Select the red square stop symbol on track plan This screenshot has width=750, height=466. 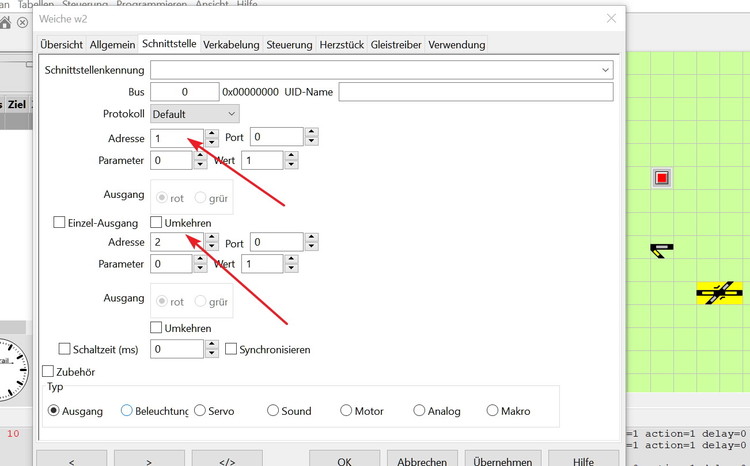(x=662, y=178)
